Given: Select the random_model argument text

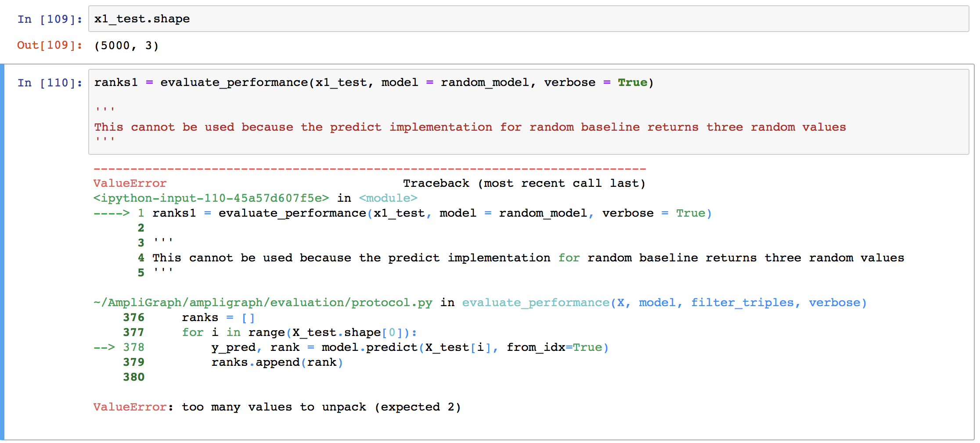Looking at the screenshot, I should point(486,82).
